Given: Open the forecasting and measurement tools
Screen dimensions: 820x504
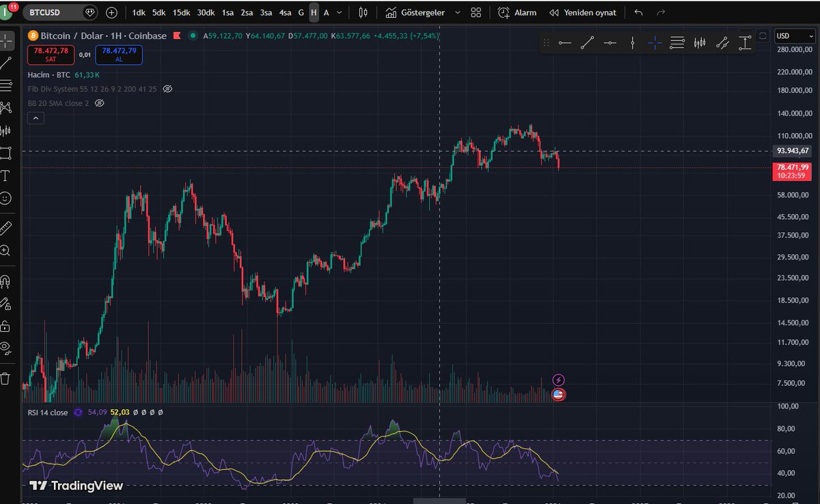Looking at the screenshot, I should point(5,130).
